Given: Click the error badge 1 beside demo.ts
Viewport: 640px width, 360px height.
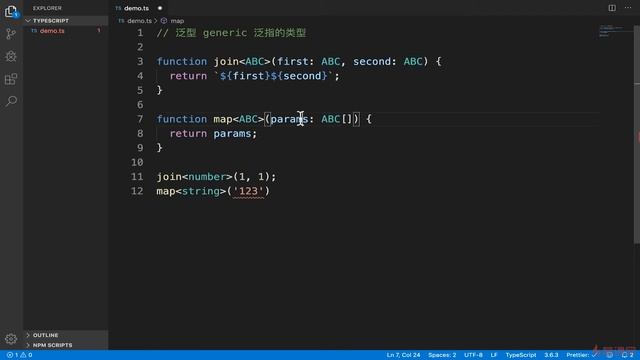Looking at the screenshot, I should [x=99, y=31].
